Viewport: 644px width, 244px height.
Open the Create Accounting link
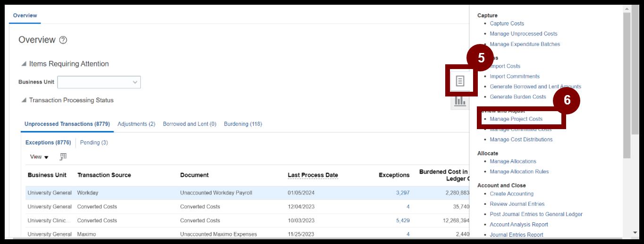pos(512,193)
